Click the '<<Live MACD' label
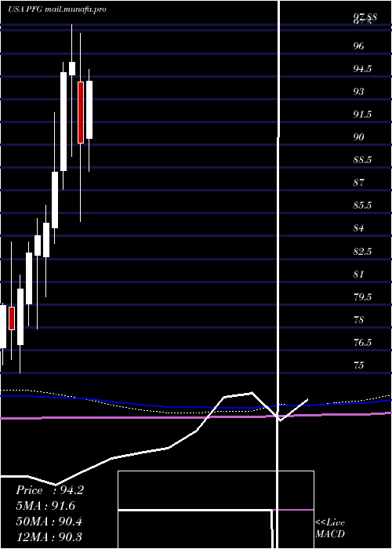 (330, 528)
